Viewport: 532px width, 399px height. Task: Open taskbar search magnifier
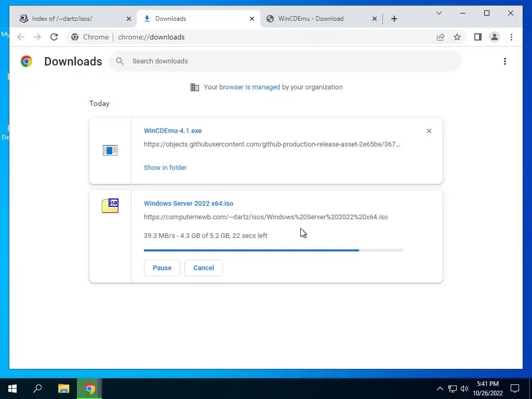point(37,389)
